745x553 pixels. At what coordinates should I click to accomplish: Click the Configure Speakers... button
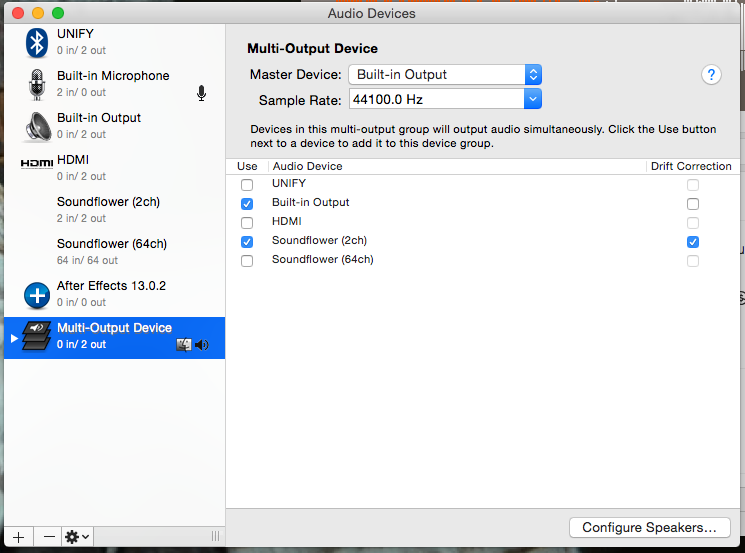tap(649, 527)
